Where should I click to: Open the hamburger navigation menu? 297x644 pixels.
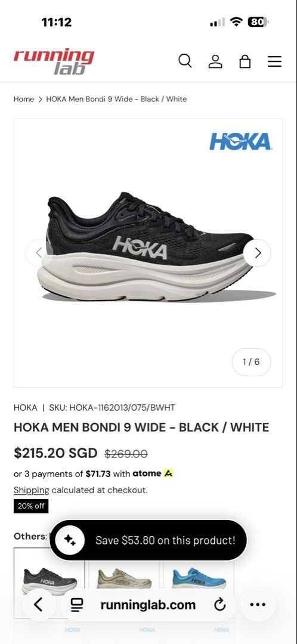(x=275, y=61)
